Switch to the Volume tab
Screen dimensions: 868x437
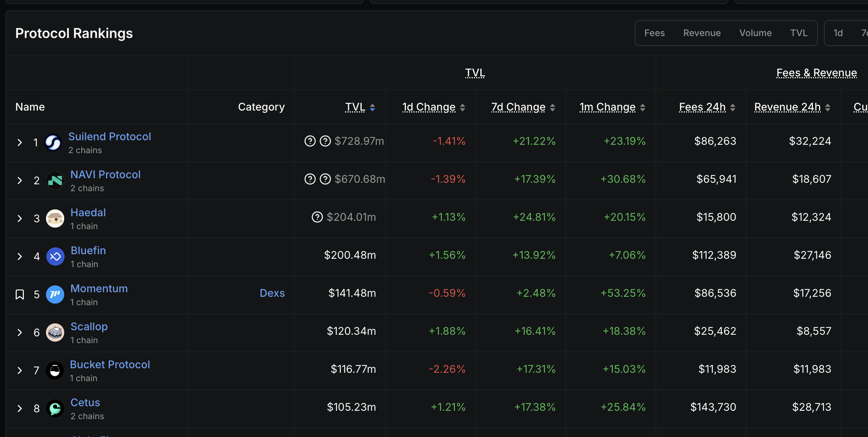tap(755, 33)
